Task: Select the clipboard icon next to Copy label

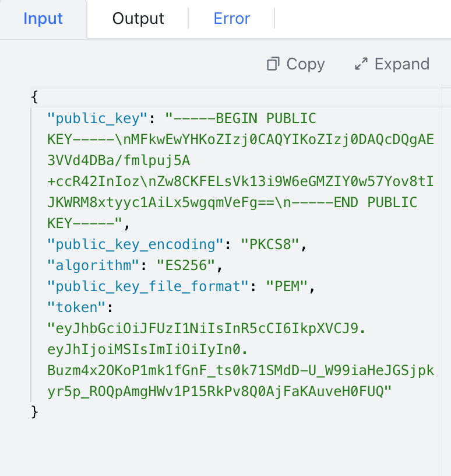Action: pyautogui.click(x=273, y=64)
